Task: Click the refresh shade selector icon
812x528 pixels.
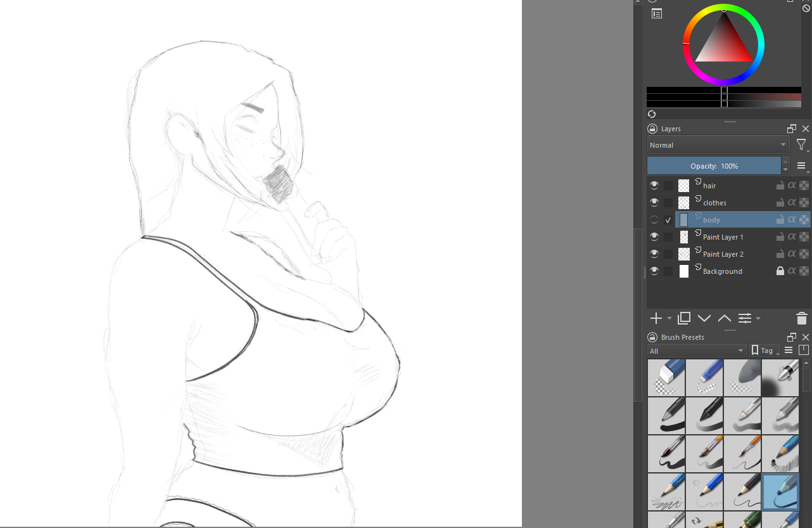Action: pos(652,114)
